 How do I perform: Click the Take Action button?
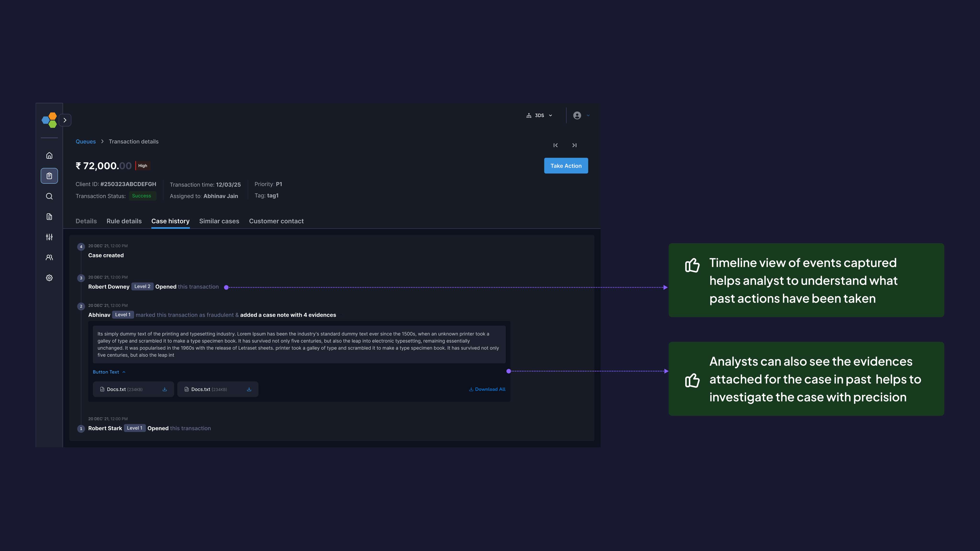click(x=566, y=166)
